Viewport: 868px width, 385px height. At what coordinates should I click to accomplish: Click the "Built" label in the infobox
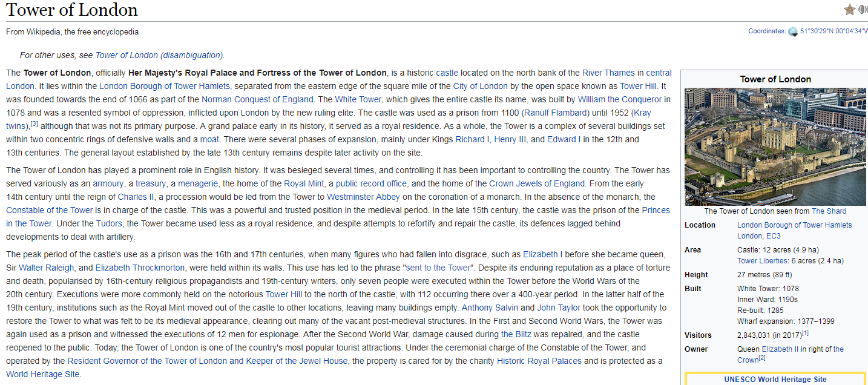pos(693,289)
